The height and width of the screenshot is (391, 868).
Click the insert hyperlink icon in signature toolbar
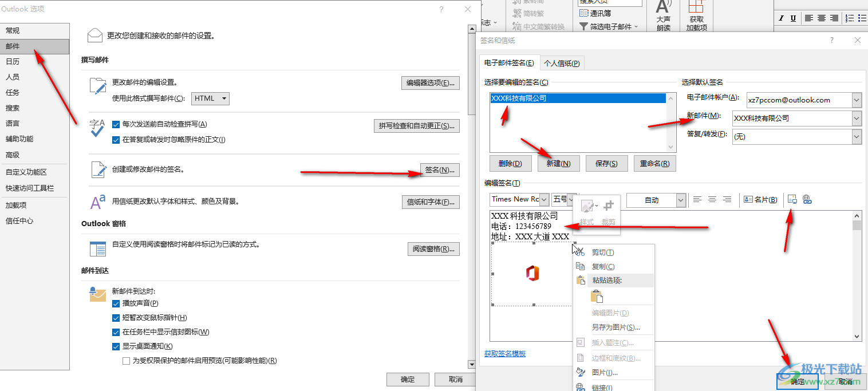pos(807,199)
